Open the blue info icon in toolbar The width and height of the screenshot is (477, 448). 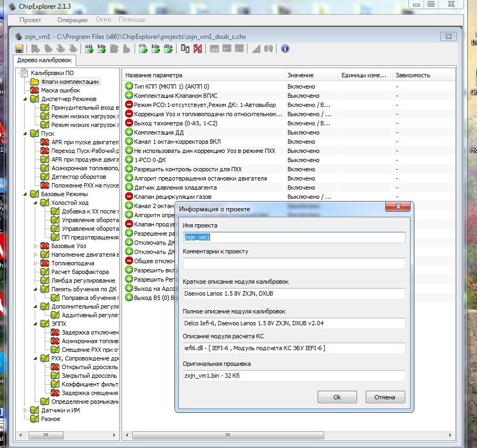(x=285, y=49)
